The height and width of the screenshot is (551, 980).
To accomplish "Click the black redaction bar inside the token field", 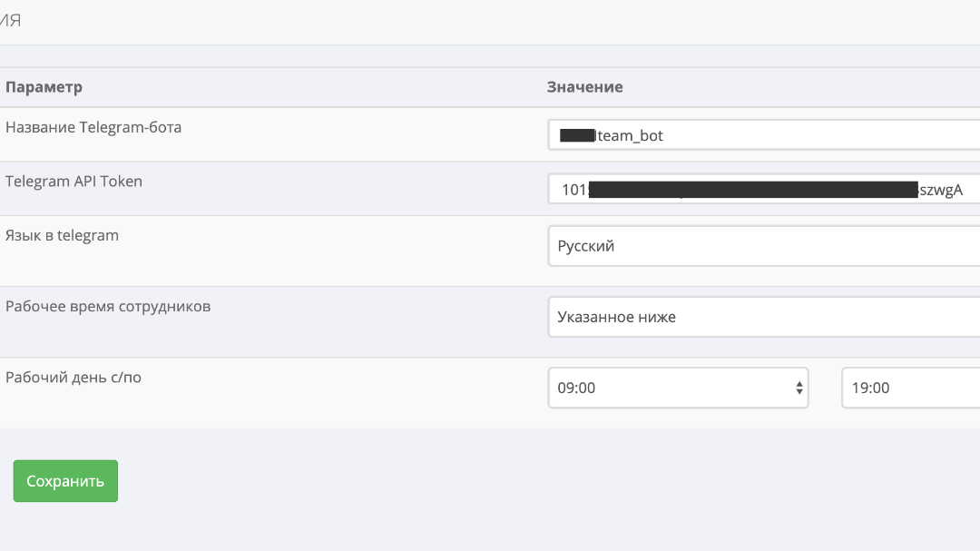I will [753, 190].
